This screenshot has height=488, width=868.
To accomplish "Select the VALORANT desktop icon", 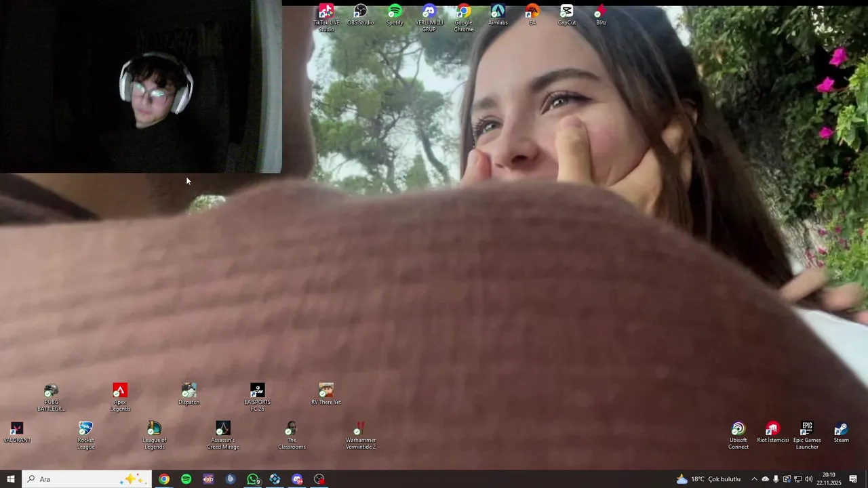I will (x=17, y=432).
